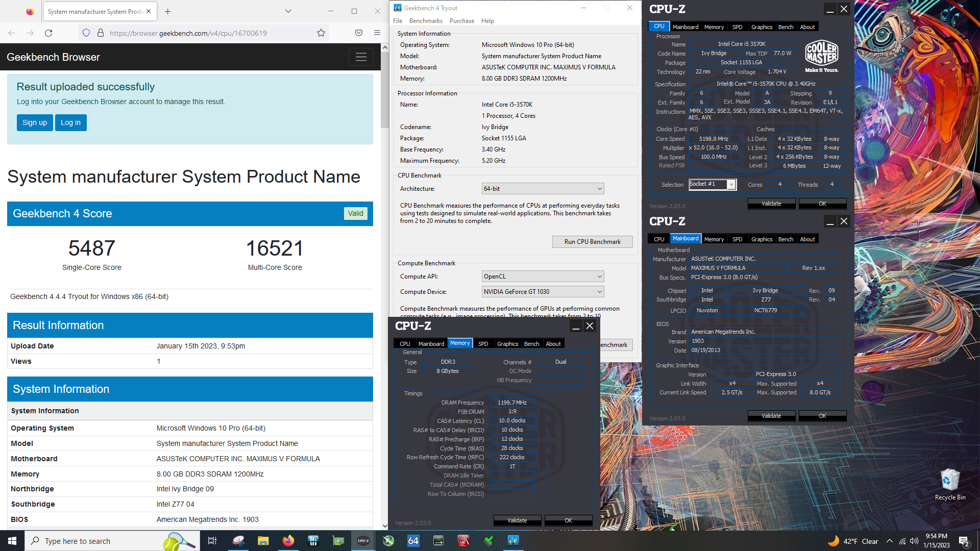Open the Geekbench Help menu
This screenshot has width=980, height=551.
[487, 21]
